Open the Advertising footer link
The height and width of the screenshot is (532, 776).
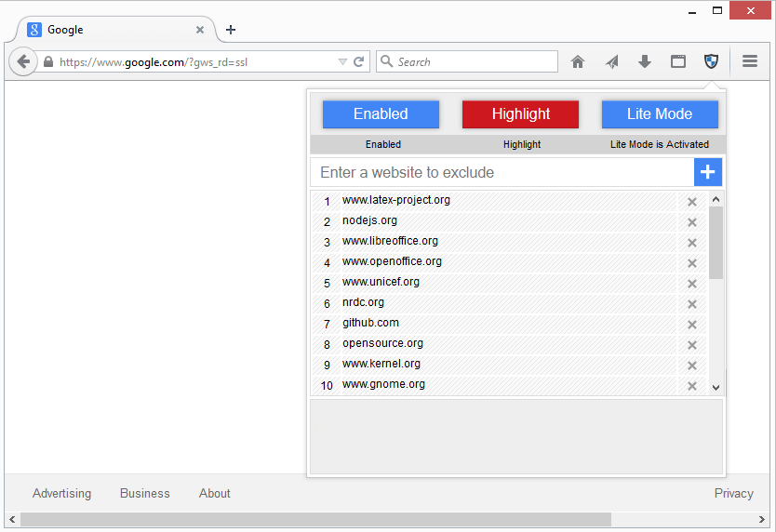click(x=61, y=493)
